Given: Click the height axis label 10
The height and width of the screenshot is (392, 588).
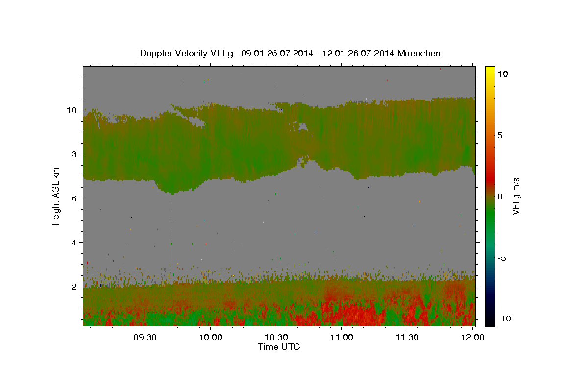Looking at the screenshot, I should tap(73, 110).
